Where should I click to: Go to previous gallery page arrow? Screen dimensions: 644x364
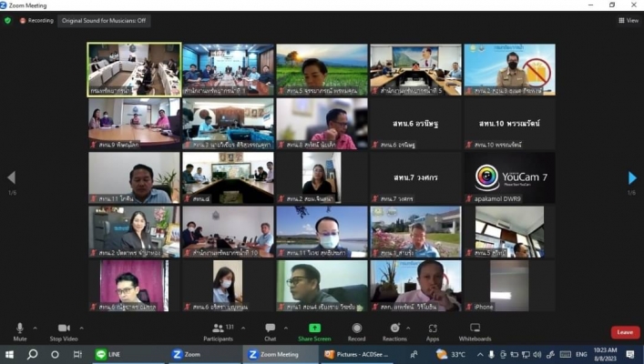point(12,177)
